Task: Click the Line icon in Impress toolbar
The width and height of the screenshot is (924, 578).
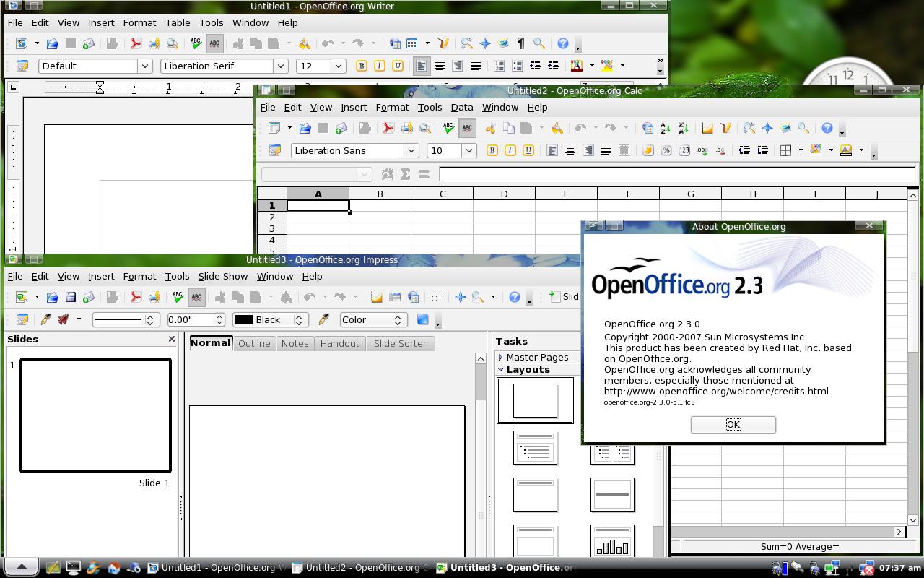Action: click(45, 319)
